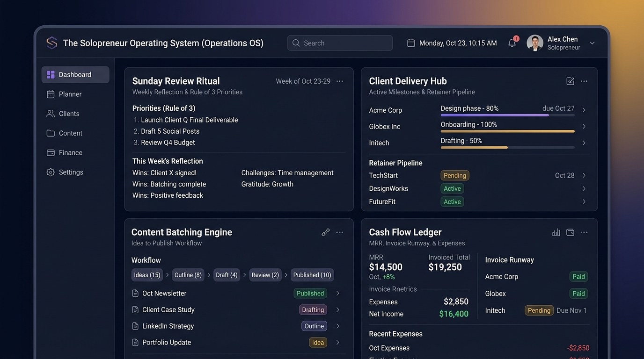The width and height of the screenshot is (644, 359).
Task: Click the calendar icon beside the date
Action: (x=411, y=43)
